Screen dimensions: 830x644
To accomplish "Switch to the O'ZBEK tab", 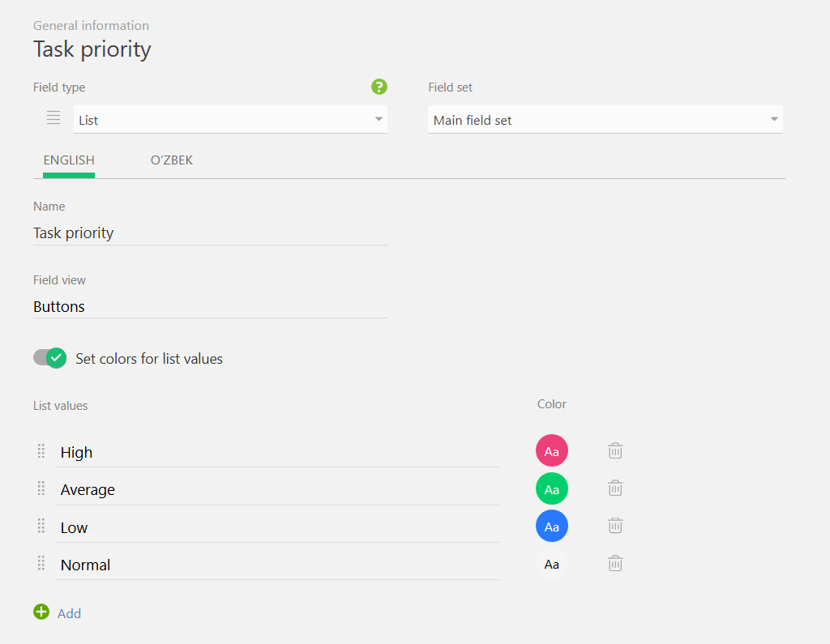I will pyautogui.click(x=171, y=160).
